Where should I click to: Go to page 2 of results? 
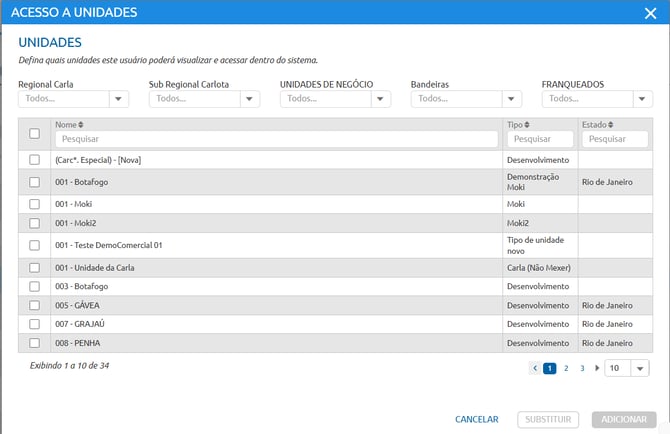(566, 368)
